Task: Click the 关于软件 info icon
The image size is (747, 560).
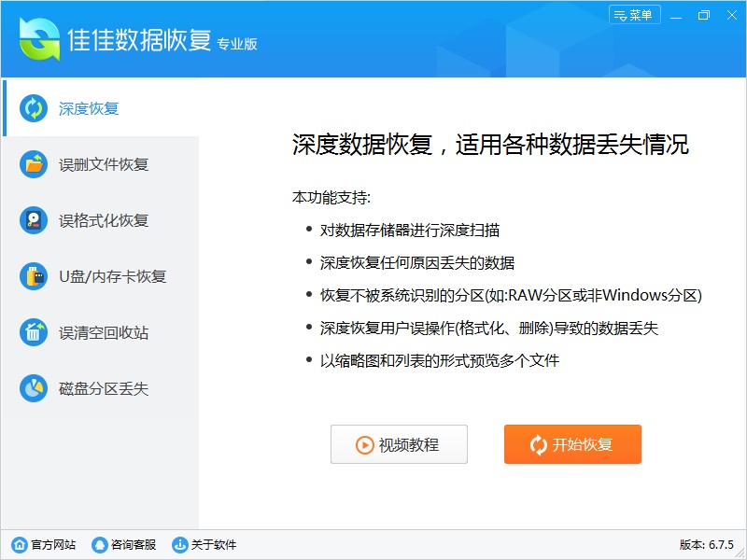Action: click(x=180, y=544)
